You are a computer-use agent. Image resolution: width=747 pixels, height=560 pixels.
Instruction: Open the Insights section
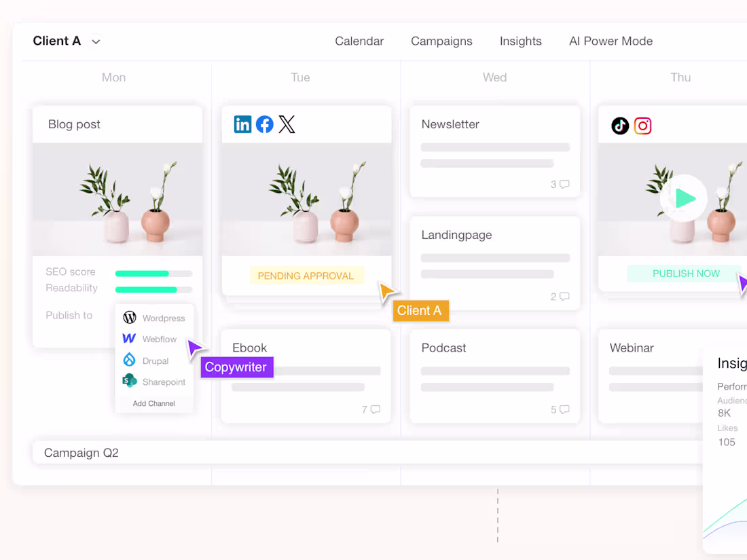521,41
